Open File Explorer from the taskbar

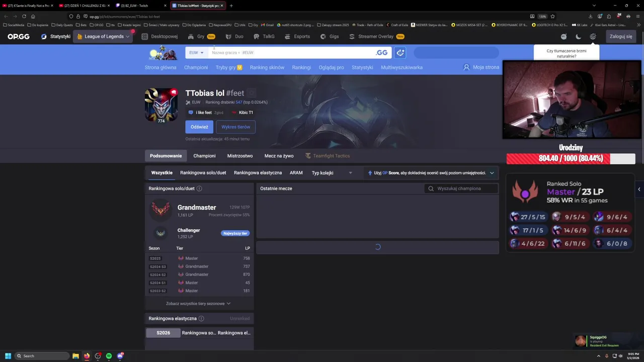click(75, 356)
